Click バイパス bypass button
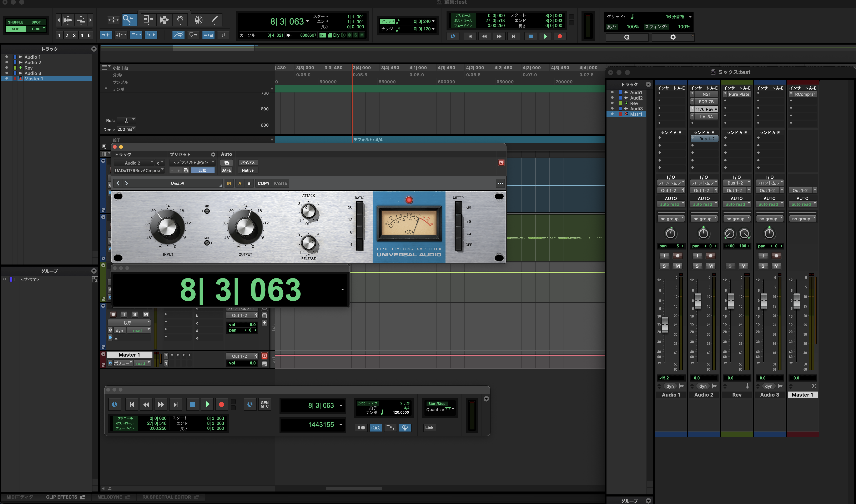The width and height of the screenshot is (856, 504). click(248, 163)
